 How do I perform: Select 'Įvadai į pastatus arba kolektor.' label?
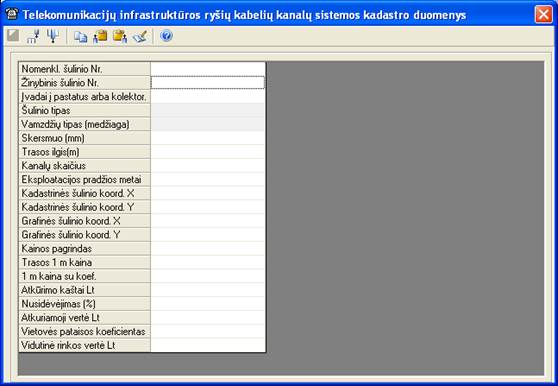pyautogui.click(x=84, y=96)
